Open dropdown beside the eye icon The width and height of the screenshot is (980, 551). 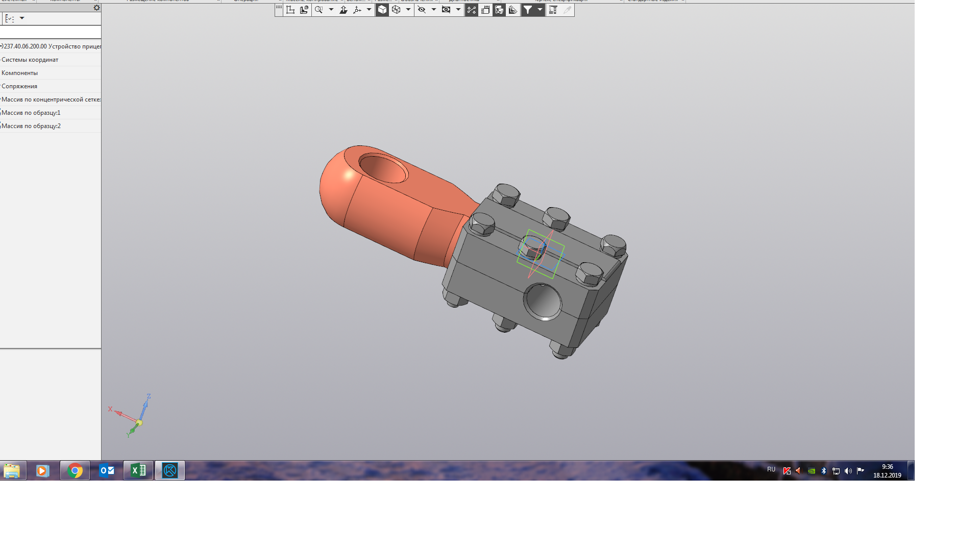pos(458,10)
